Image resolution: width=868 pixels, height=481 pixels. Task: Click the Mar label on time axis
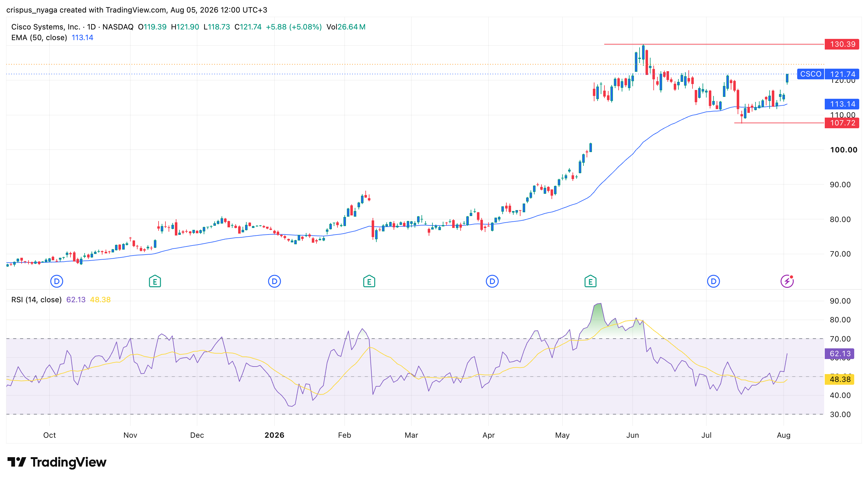(x=411, y=435)
